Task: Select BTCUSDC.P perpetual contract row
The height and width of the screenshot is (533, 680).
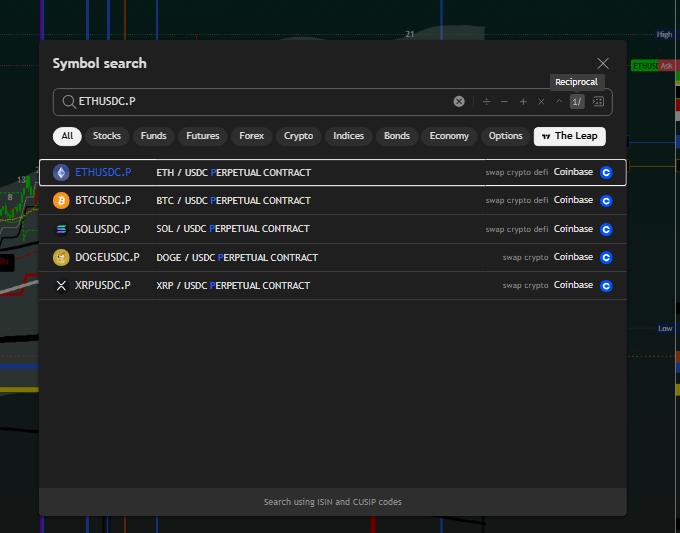Action: [x=333, y=200]
